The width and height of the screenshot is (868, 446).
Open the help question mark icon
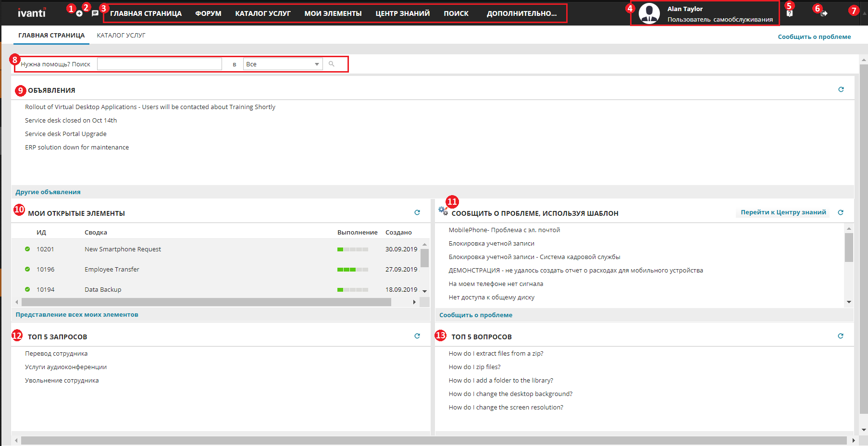(x=789, y=14)
